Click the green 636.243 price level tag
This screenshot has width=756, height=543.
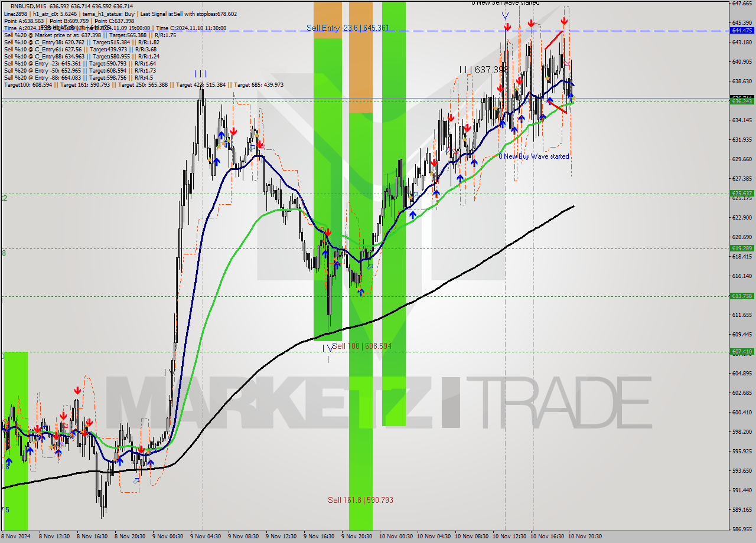pos(742,102)
